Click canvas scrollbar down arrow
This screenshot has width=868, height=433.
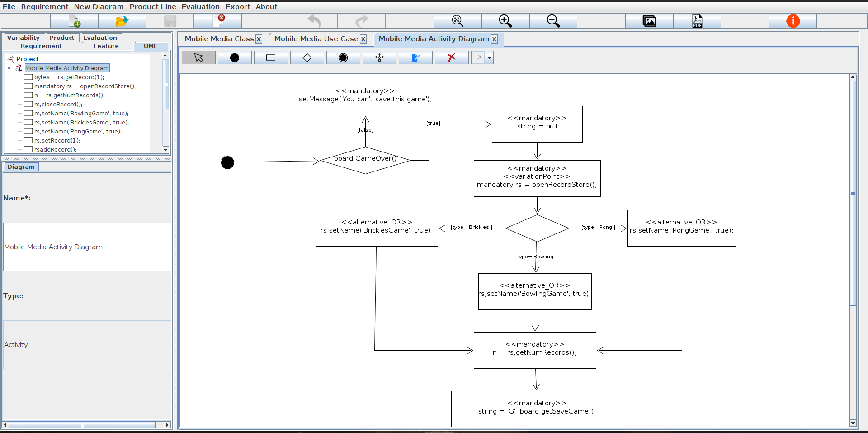coord(853,423)
